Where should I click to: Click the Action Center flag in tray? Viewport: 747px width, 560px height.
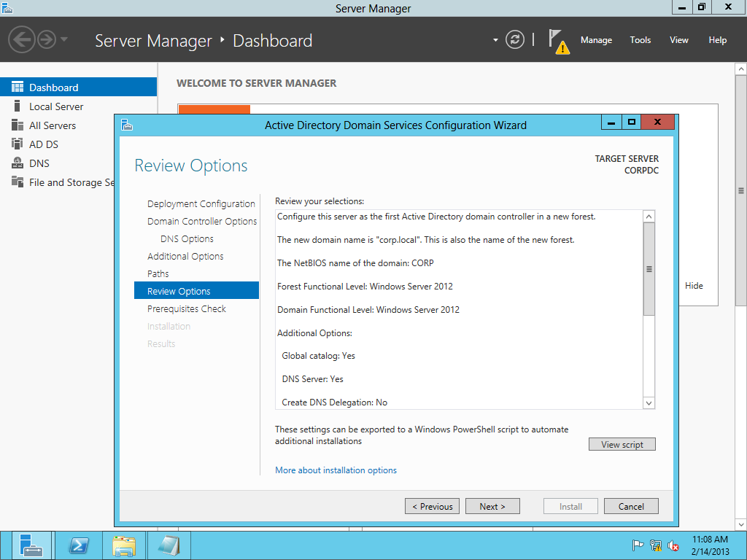click(637, 545)
